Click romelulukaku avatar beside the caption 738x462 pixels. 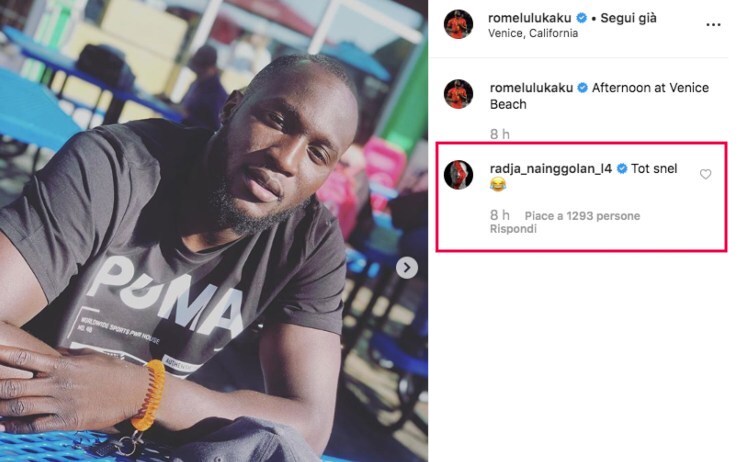tap(458, 94)
